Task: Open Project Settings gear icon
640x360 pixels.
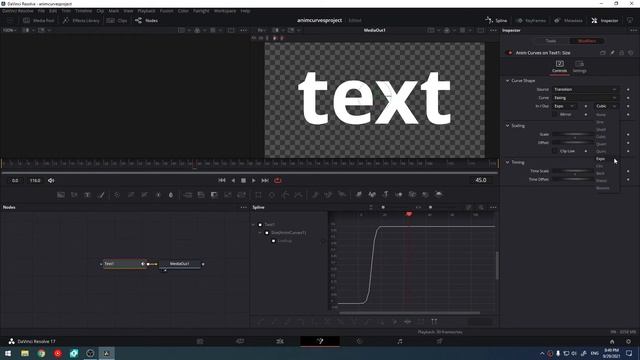Action: [x=629, y=342]
